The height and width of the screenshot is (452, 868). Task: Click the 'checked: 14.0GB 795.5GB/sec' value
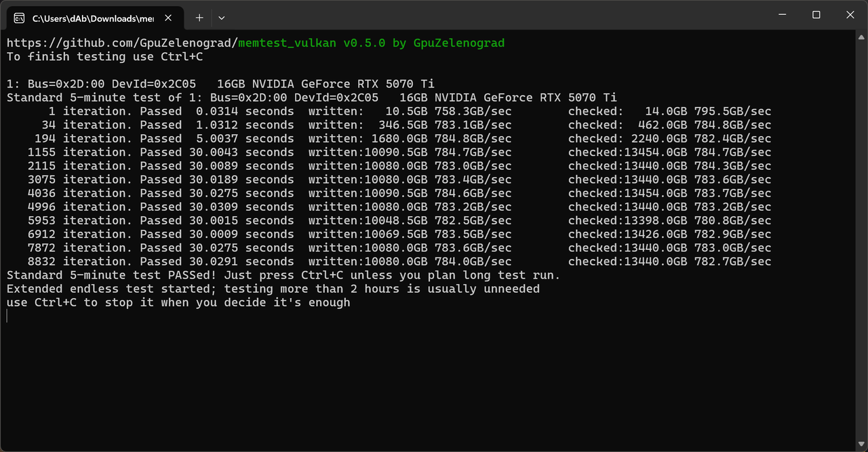pos(670,111)
